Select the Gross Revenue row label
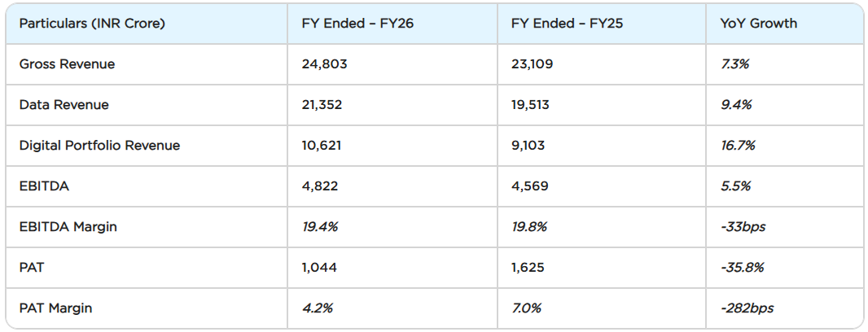The height and width of the screenshot is (332, 868). pos(67,64)
